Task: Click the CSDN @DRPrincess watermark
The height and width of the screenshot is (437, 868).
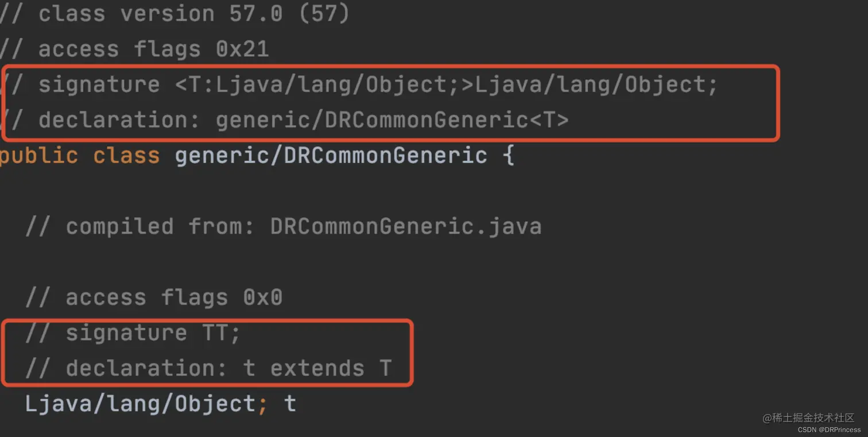Action: coord(830,430)
